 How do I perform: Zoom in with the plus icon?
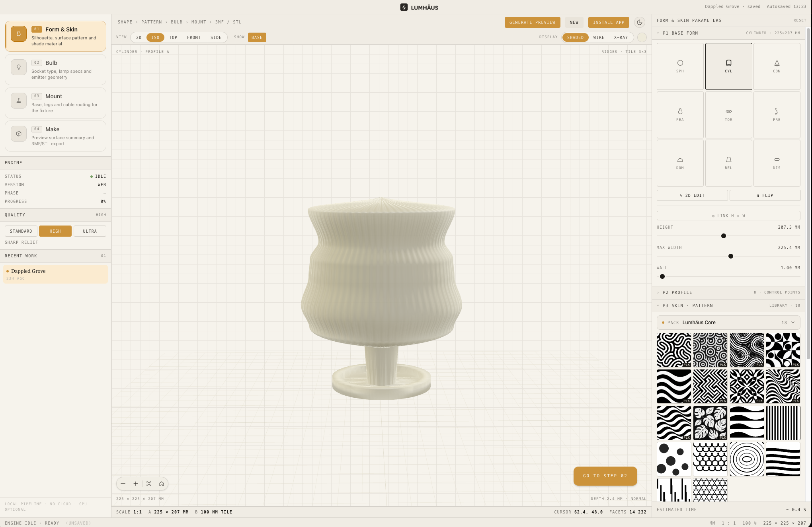pos(136,484)
